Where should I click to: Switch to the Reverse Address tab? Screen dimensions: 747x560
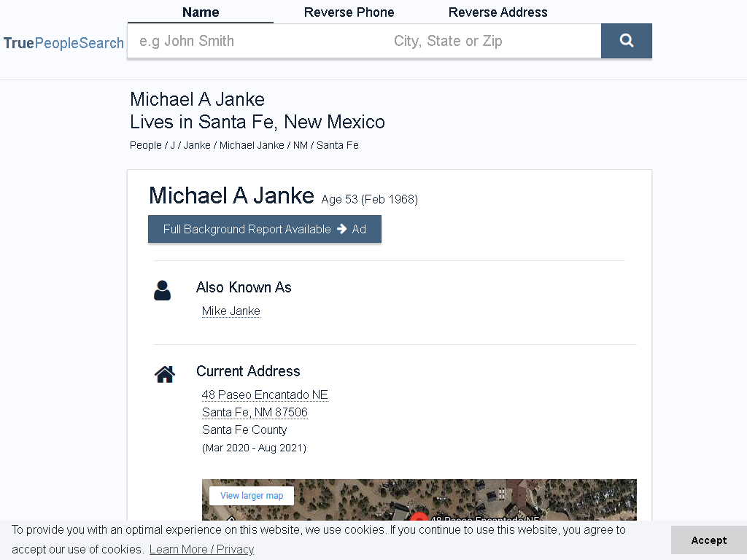click(x=498, y=12)
